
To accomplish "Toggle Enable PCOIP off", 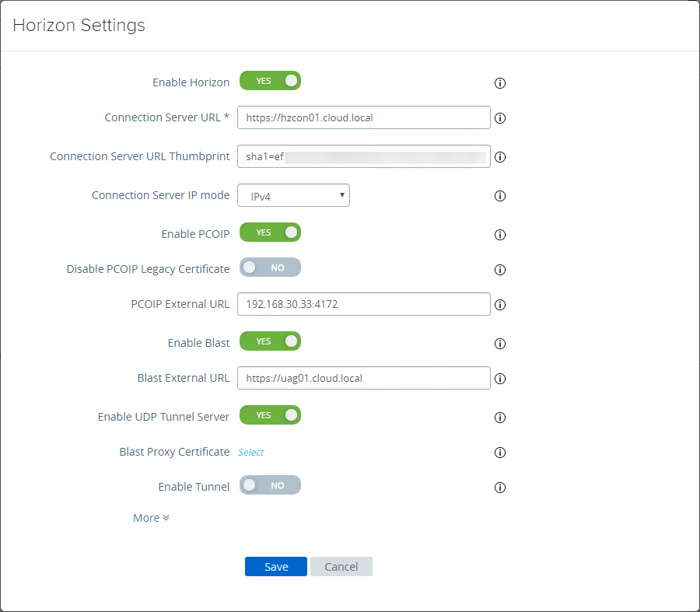I will pyautogui.click(x=270, y=232).
